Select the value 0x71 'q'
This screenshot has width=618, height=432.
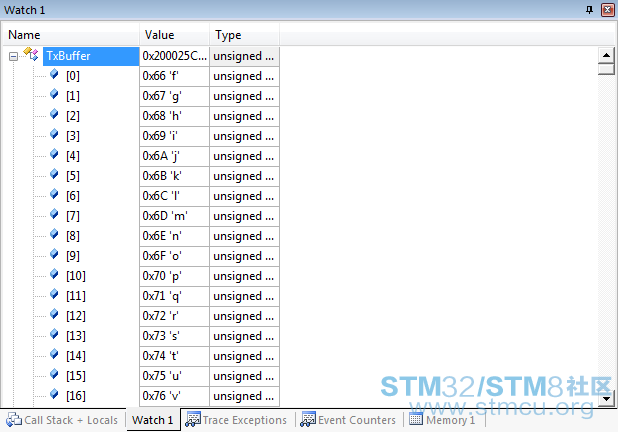(x=174, y=296)
